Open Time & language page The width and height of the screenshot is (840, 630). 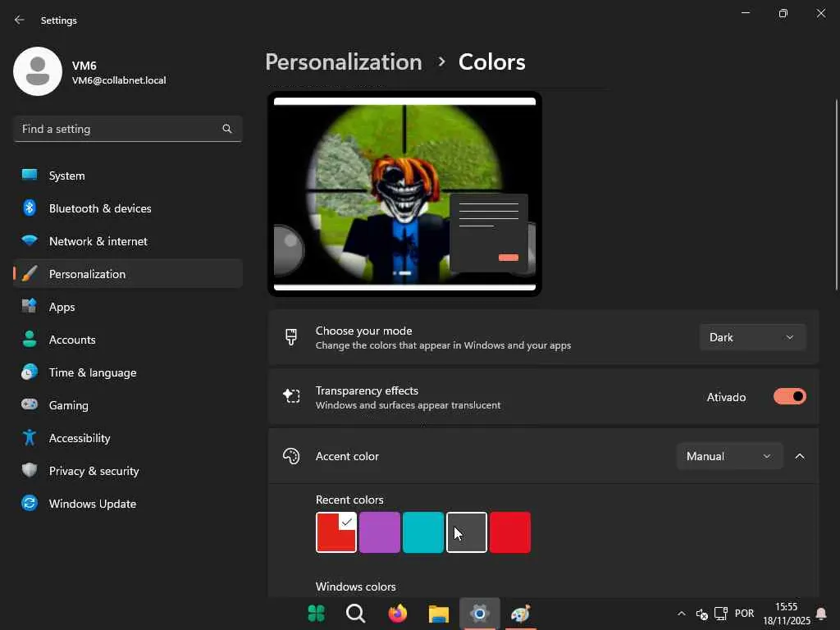point(127,372)
